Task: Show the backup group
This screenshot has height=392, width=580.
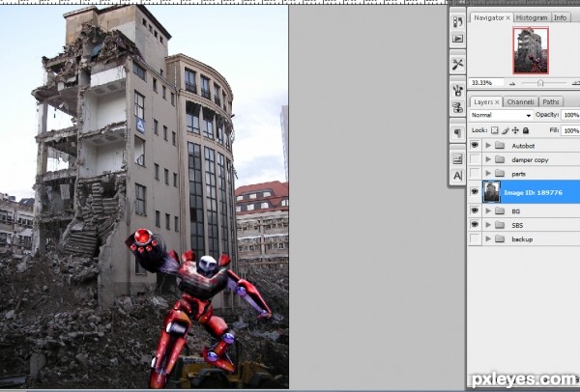Action: coord(475,238)
